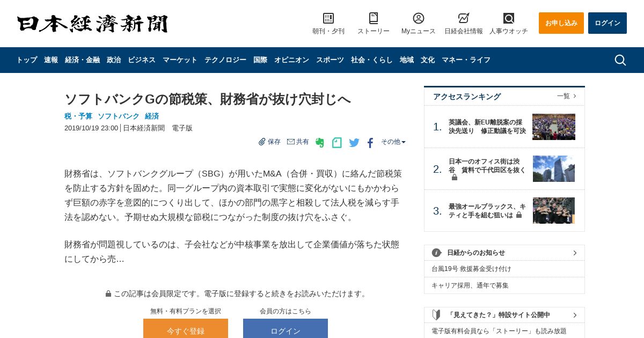
Task: Click the 税・予算 topic tag
Action: tap(78, 116)
